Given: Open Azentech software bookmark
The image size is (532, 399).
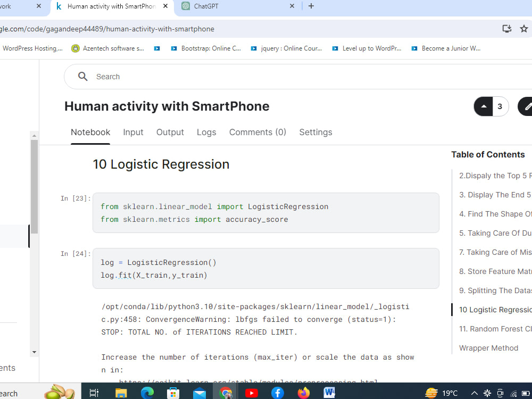Looking at the screenshot, I should tap(107, 48).
